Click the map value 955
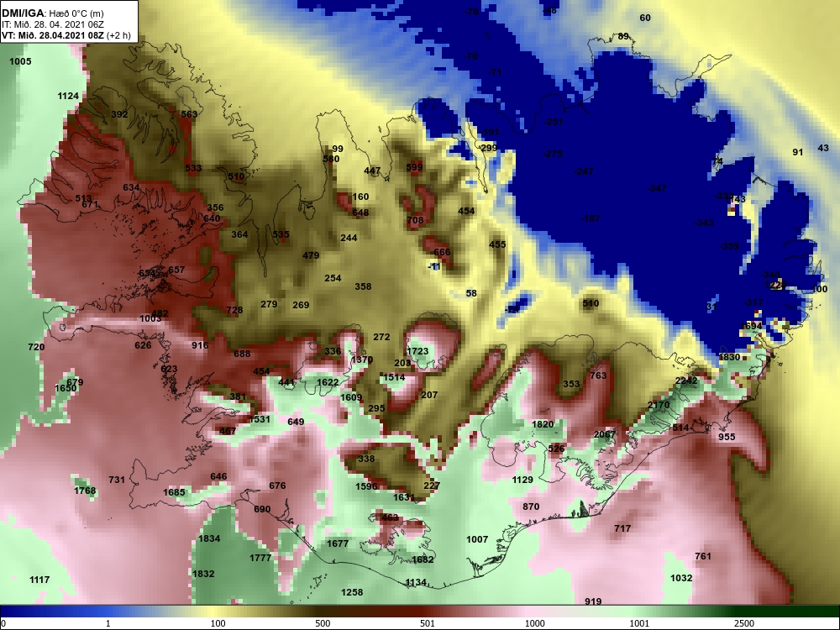This screenshot has height=630, width=840. (727, 437)
